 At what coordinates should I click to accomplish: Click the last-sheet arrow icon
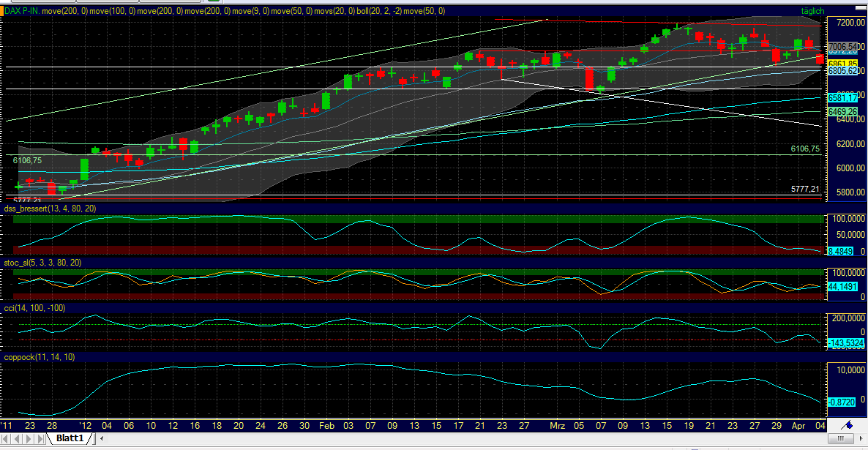point(40,438)
